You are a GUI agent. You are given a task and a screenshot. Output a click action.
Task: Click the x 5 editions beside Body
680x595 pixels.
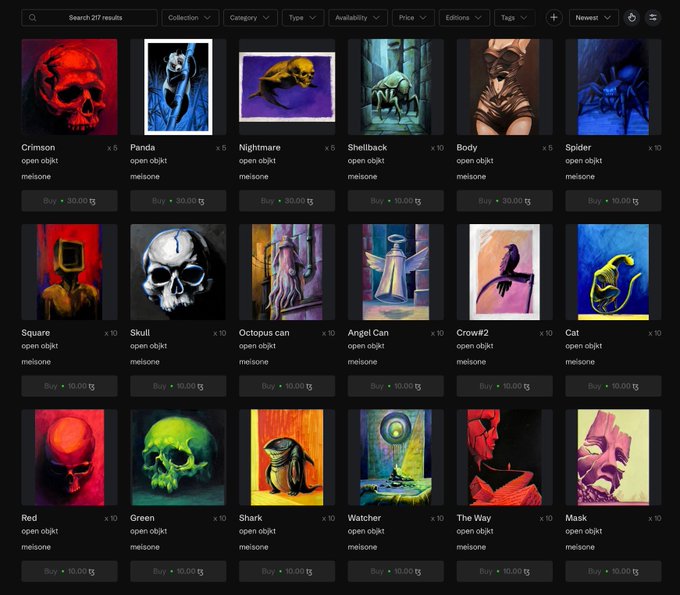pos(547,148)
